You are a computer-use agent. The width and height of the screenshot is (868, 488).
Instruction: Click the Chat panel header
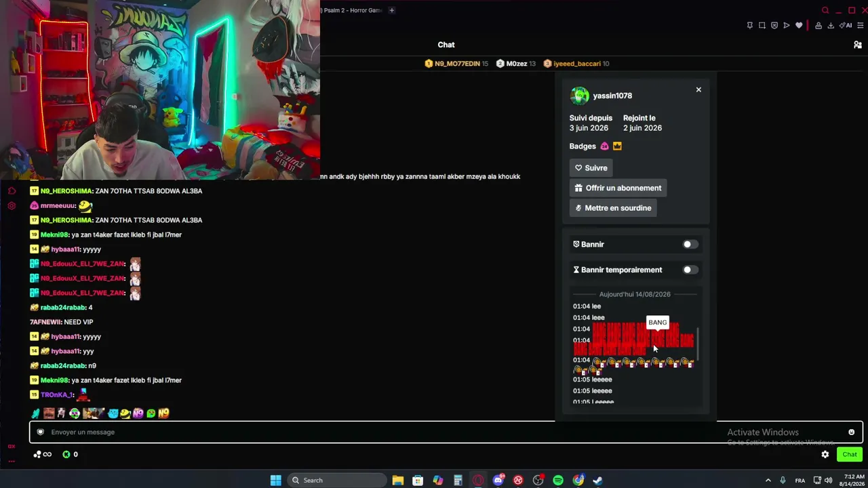click(446, 45)
